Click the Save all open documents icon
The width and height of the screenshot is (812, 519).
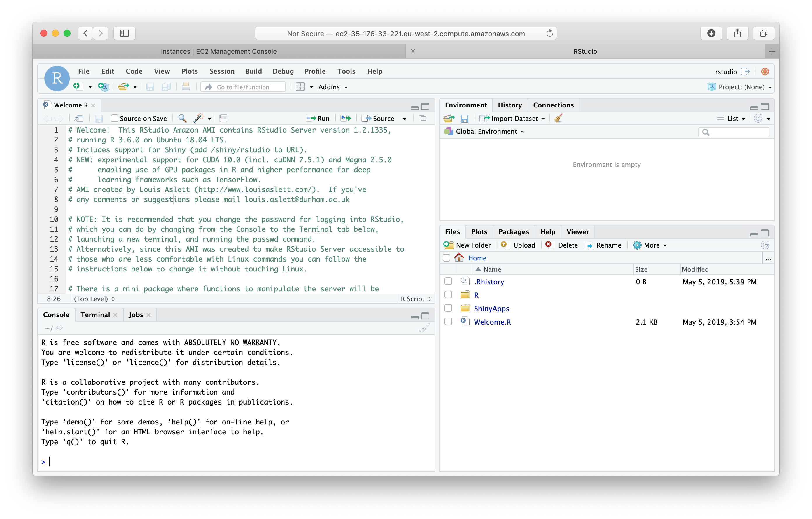(x=166, y=87)
